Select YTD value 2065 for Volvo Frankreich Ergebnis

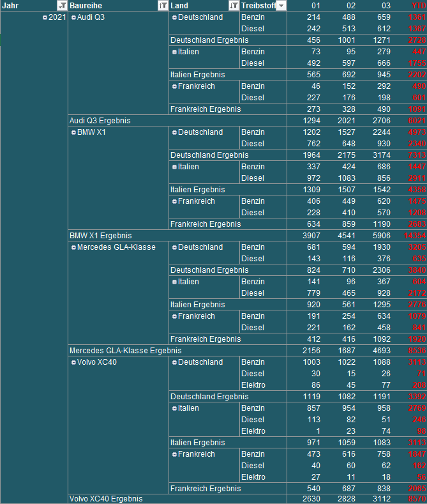tap(417, 489)
